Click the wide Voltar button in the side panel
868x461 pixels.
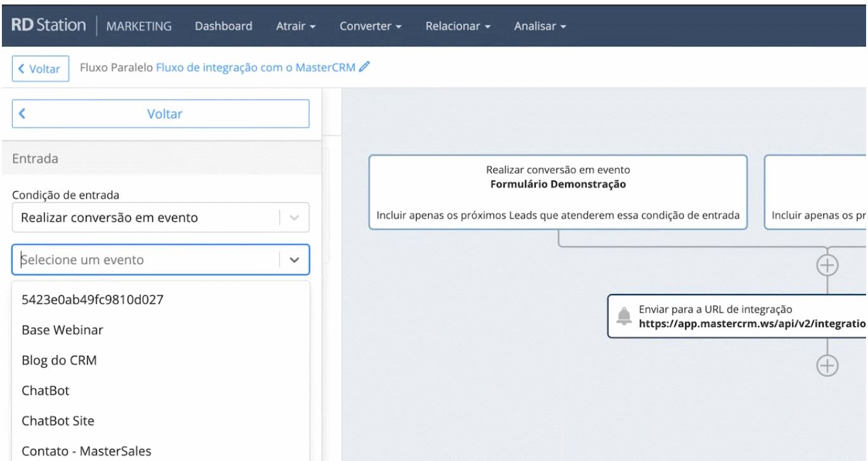coord(161,114)
